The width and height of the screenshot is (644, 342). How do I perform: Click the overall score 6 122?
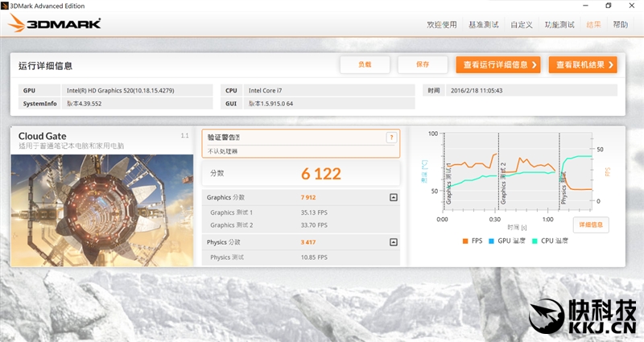(320, 174)
